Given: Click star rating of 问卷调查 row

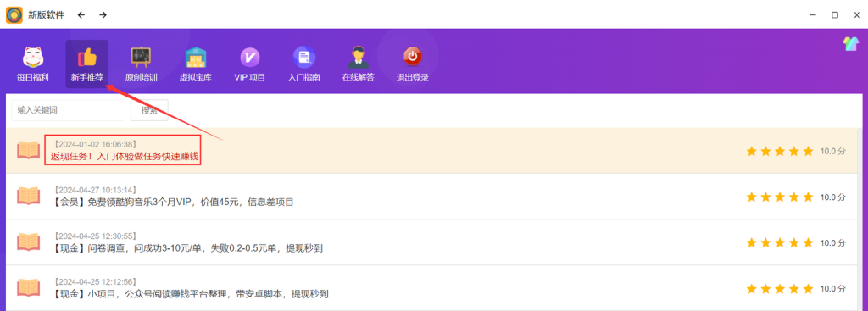Looking at the screenshot, I should pyautogui.click(x=780, y=243).
